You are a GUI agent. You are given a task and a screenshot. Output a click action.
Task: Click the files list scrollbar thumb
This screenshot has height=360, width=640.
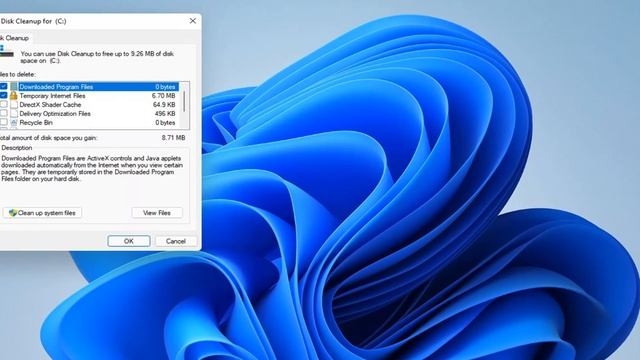184,101
